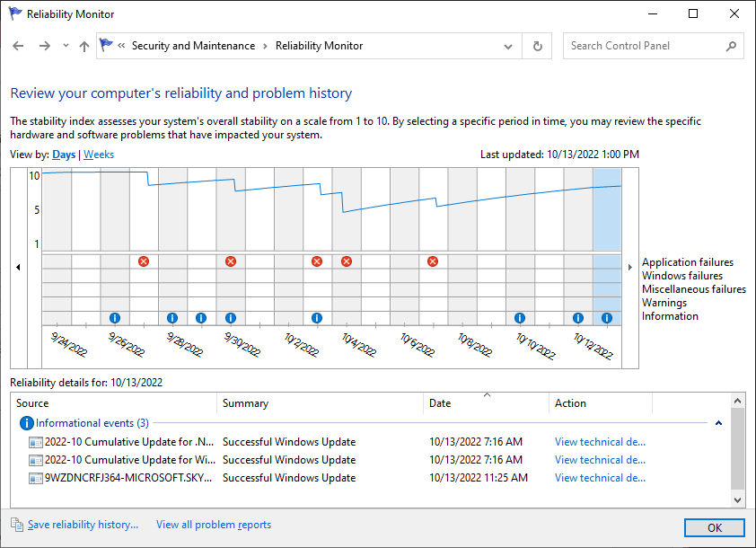Sort details by Action column
Viewport: 756px width, 548px height.
[x=601, y=403]
